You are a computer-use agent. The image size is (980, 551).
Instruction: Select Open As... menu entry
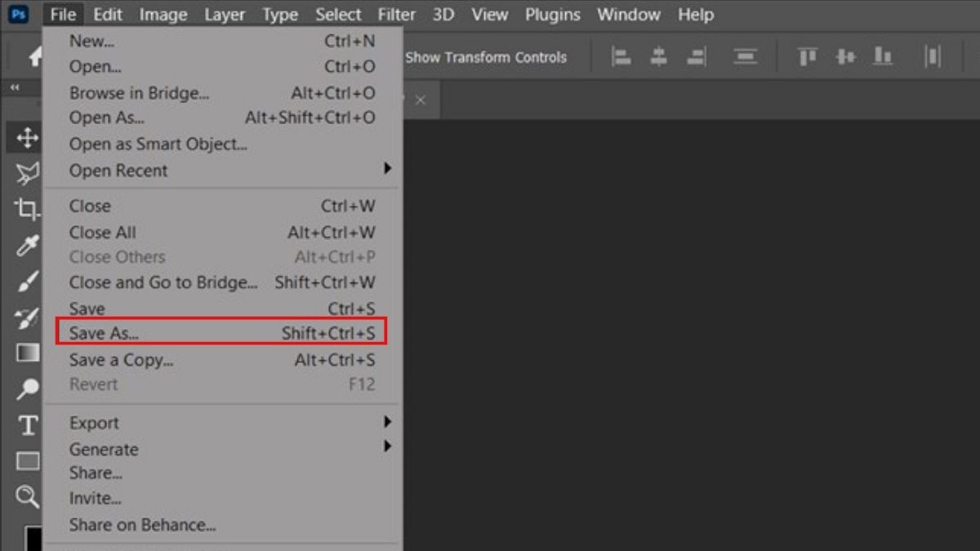click(220, 118)
